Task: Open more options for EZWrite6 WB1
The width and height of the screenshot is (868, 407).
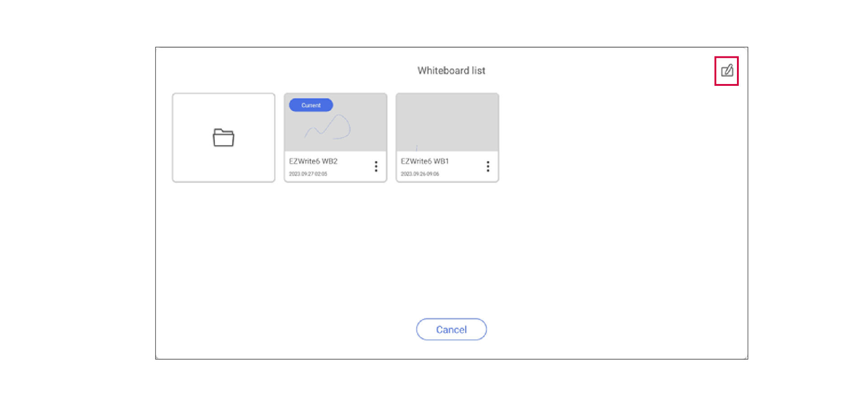Action: click(x=488, y=167)
